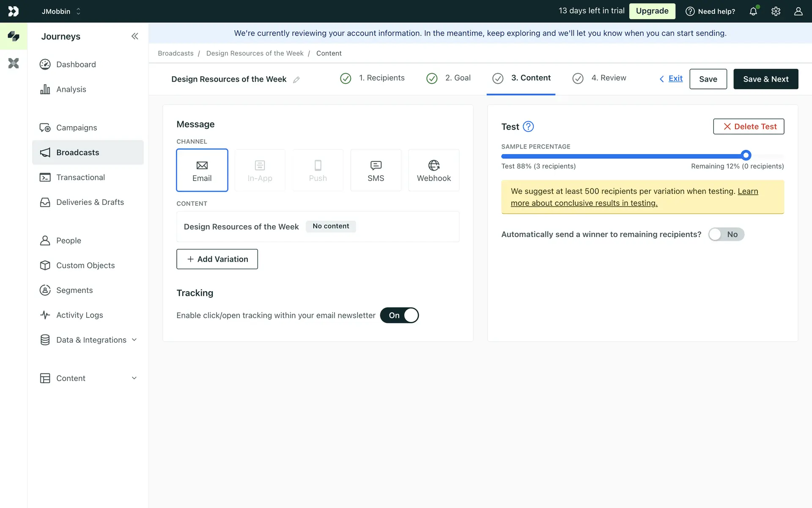812x508 pixels.
Task: Open the settings gear icon
Action: click(x=776, y=11)
